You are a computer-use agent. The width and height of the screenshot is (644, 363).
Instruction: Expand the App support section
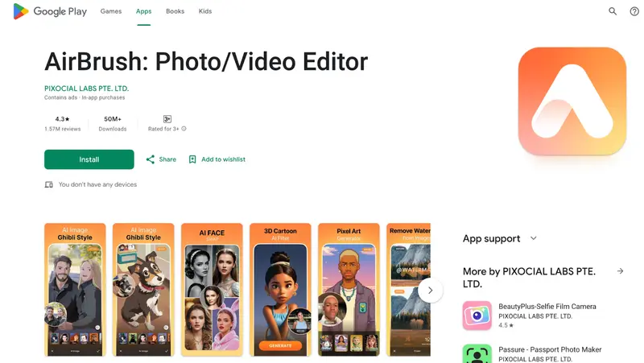[x=499, y=238]
